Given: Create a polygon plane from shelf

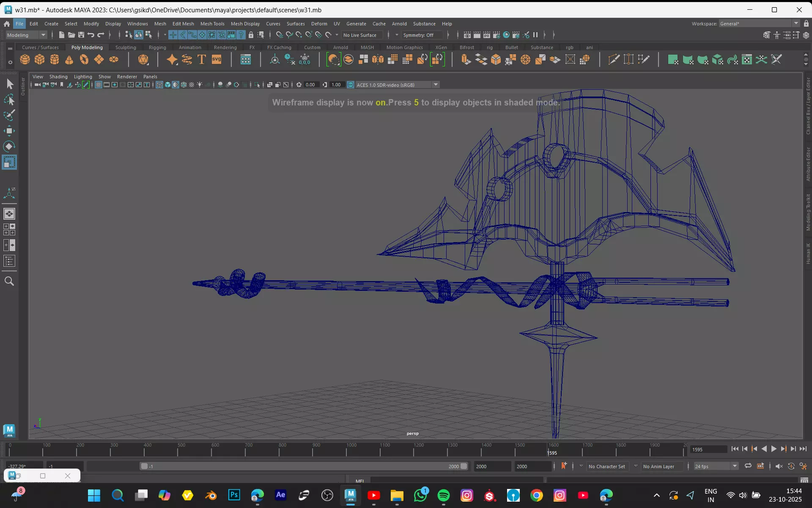Looking at the screenshot, I should (99, 60).
